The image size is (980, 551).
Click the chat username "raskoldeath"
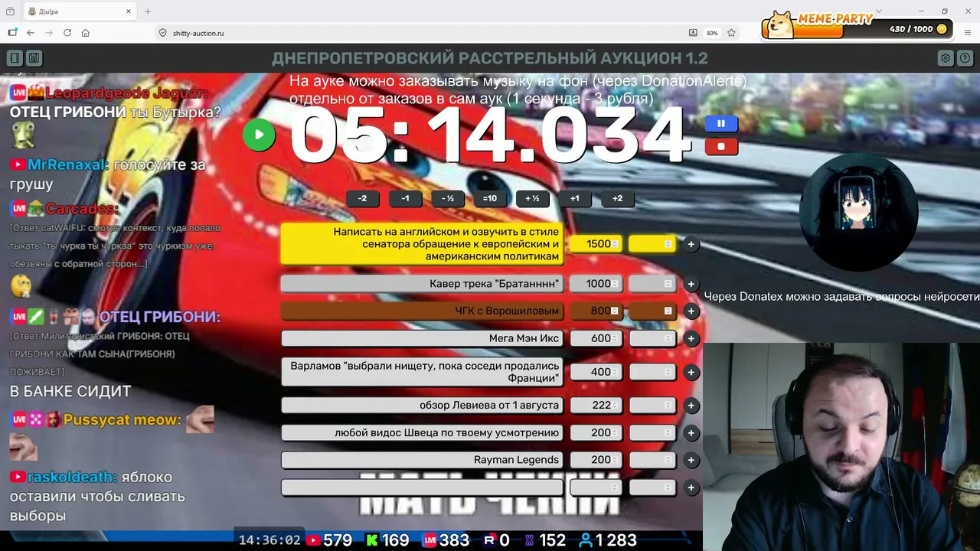click(x=72, y=477)
